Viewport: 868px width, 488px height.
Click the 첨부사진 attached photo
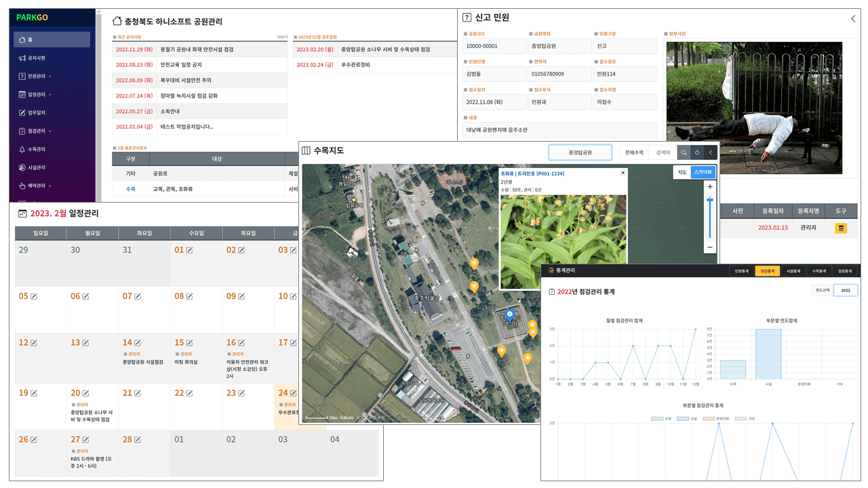coord(754,108)
